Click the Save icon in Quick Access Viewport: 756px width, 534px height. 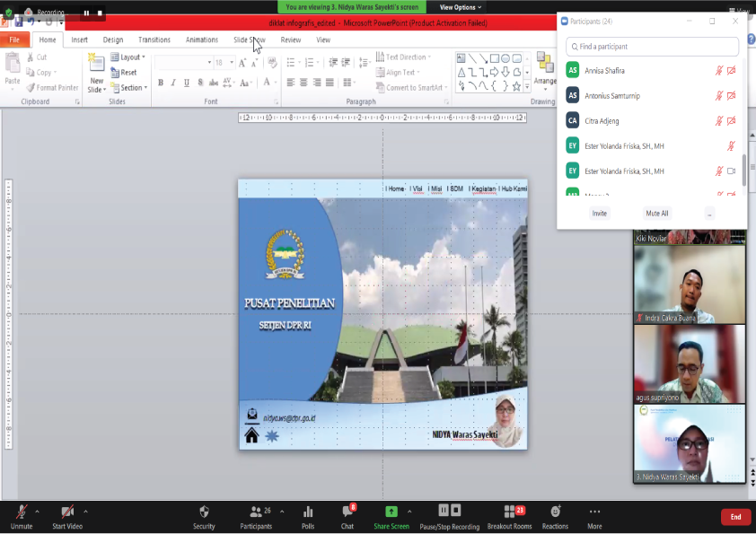[x=18, y=22]
